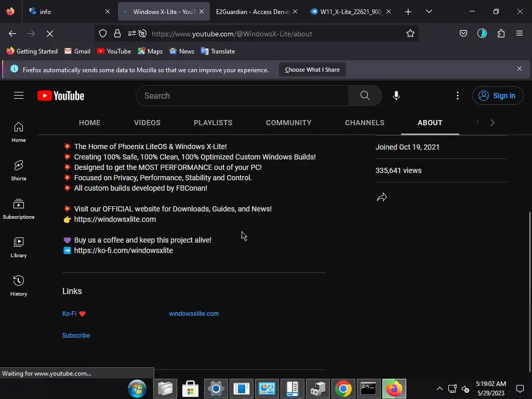Click the page vertical scrollbar
This screenshot has height=399, width=532.
(529, 292)
